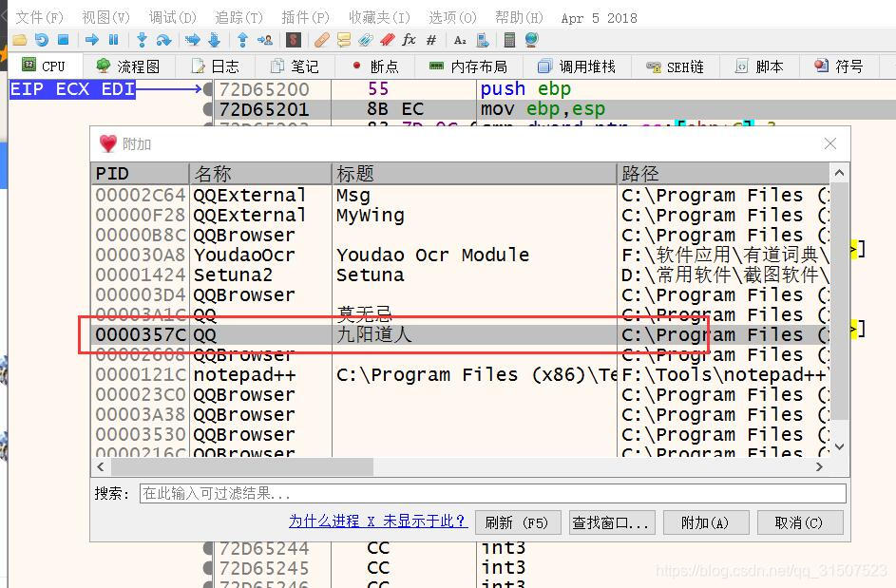Close the 附加 dialog
896x588 pixels.
pyautogui.click(x=830, y=143)
